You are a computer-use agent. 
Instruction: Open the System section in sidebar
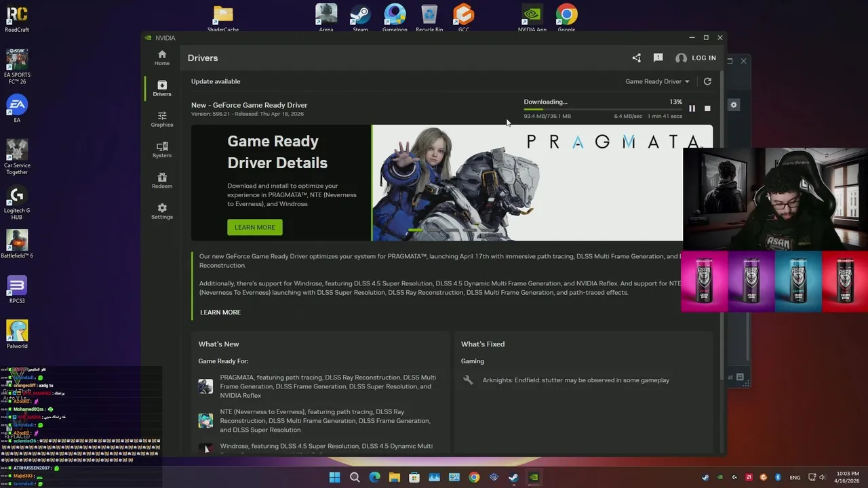click(161, 150)
